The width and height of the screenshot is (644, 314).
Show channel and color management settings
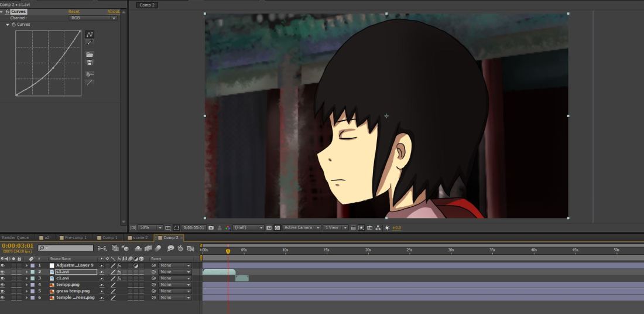[x=228, y=228]
